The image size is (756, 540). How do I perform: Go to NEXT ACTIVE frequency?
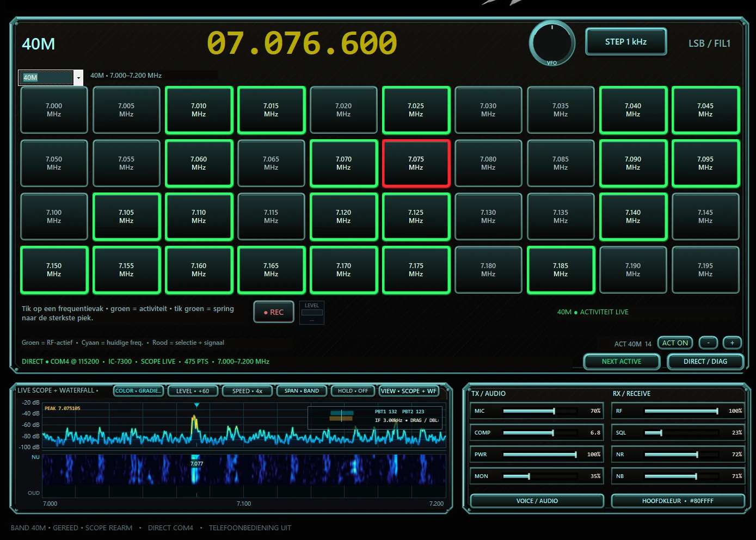click(622, 362)
